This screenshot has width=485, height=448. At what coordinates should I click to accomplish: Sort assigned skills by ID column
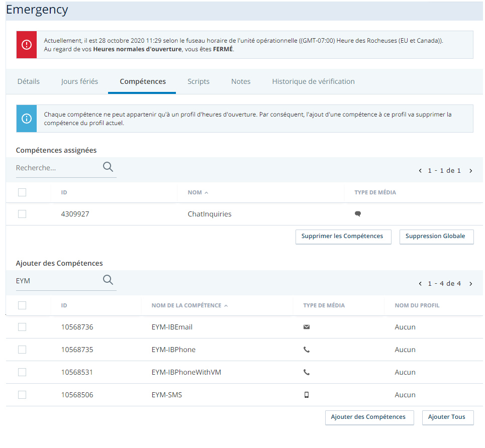click(64, 192)
